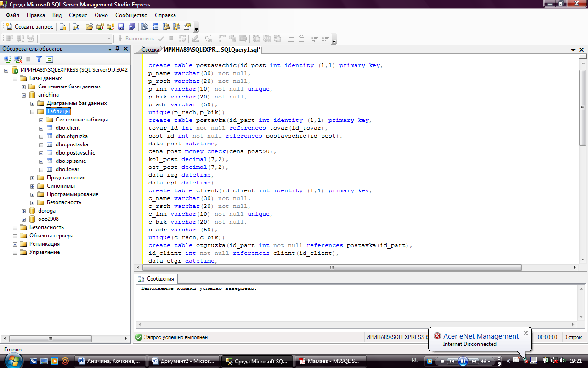Open the Object Explorer window position dropdown
The width and height of the screenshot is (588, 368).
[110, 49]
